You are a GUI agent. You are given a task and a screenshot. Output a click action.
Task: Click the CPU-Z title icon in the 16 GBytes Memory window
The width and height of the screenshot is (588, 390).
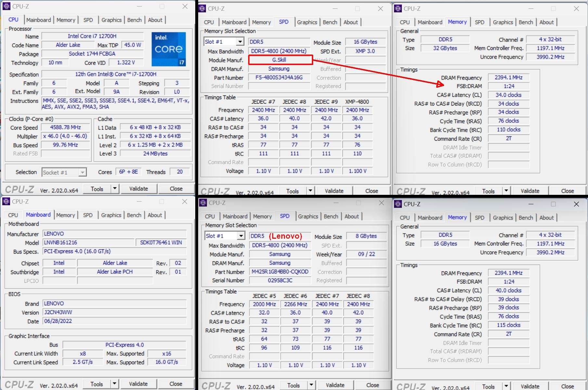coord(398,204)
